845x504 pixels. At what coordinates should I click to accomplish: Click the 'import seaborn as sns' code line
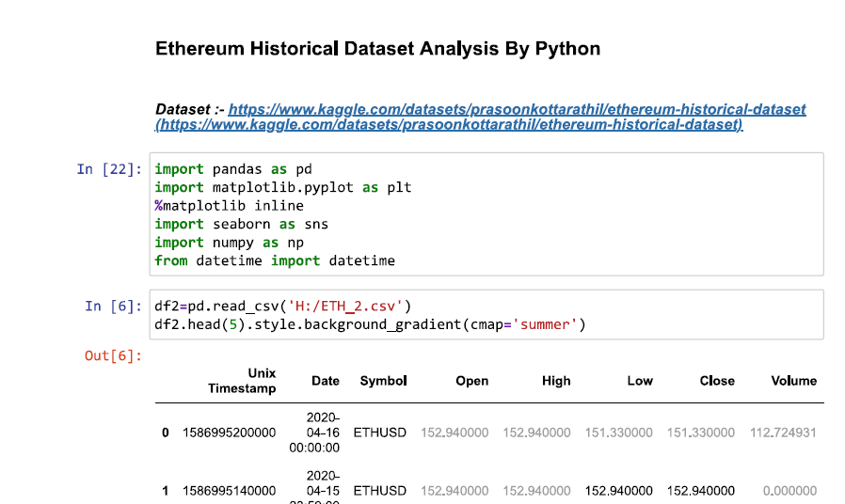pos(242,224)
